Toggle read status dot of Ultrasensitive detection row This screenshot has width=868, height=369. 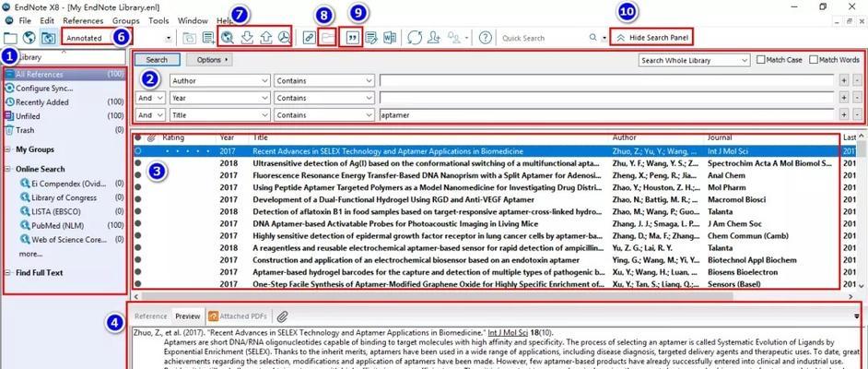[x=138, y=163]
